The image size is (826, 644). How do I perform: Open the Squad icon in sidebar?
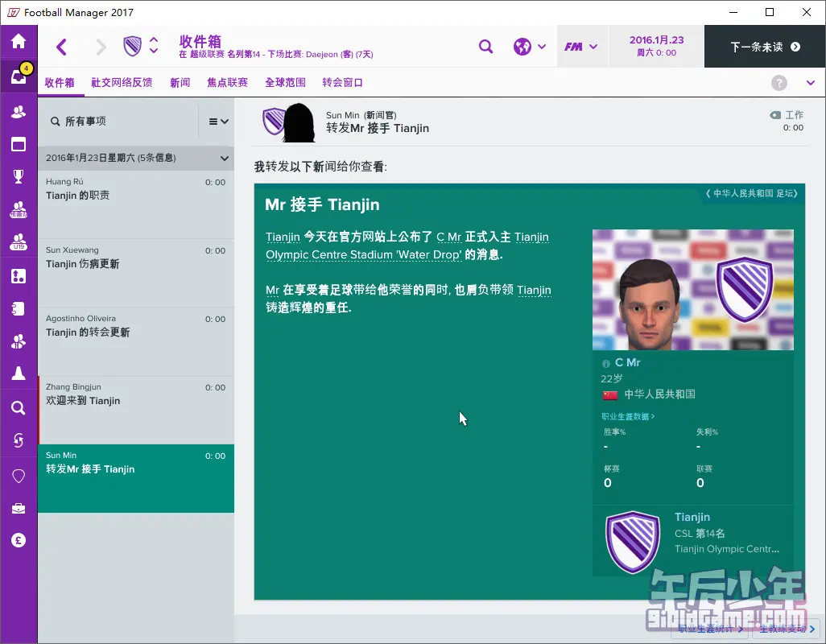point(19,112)
